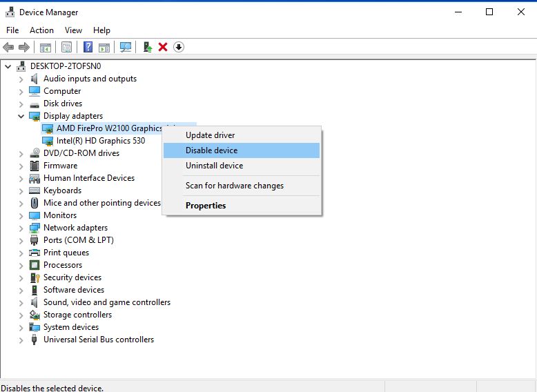The width and height of the screenshot is (537, 392).
Task: Click Show/Hide Action Pane toolbar icon
Action: pos(104,47)
